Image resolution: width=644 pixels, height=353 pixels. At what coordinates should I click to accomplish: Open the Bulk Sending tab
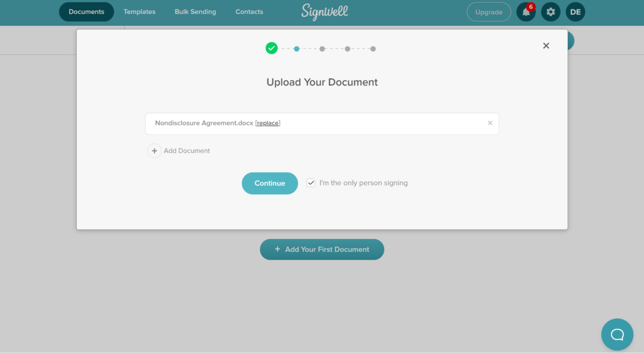[x=195, y=12]
